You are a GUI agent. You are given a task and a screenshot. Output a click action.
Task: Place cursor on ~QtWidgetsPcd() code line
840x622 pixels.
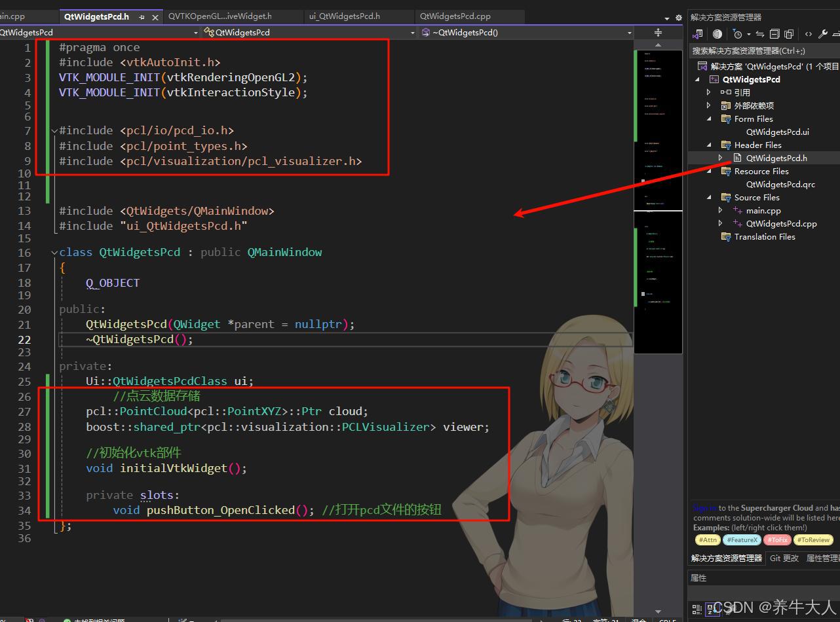(140, 339)
